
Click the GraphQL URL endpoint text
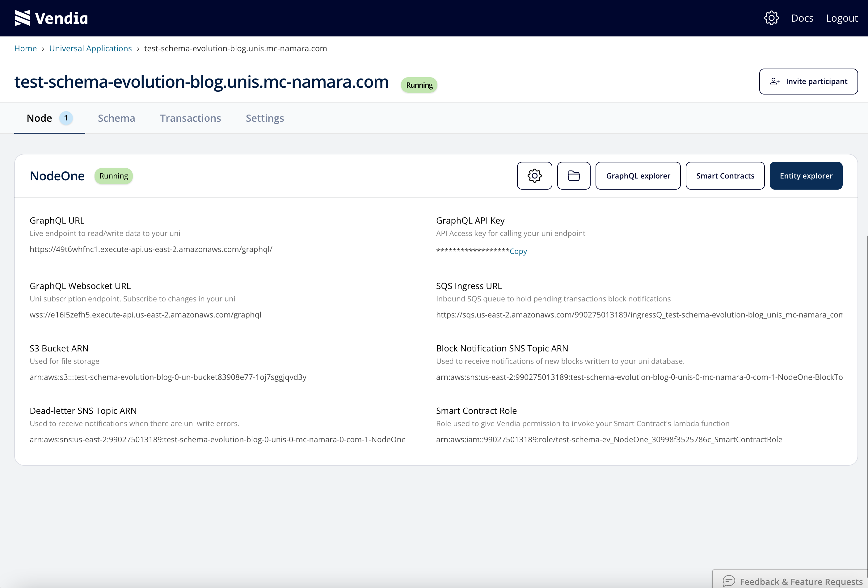click(x=151, y=249)
